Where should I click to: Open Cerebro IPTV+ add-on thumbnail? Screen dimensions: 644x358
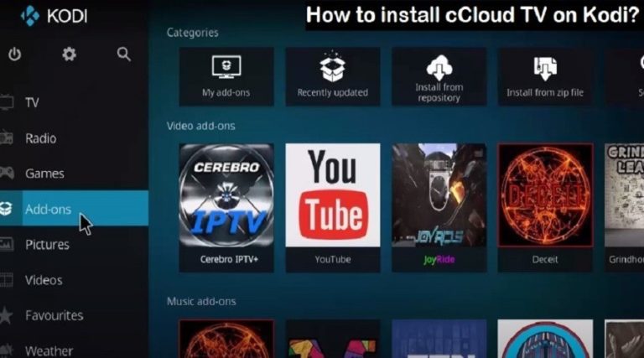(226, 195)
